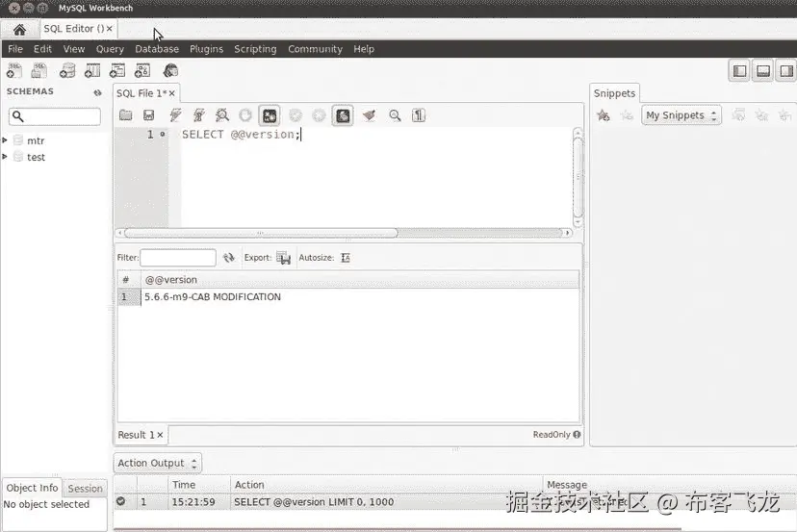Close the SQL File 1 tab
This screenshot has height=532, width=797.
click(171, 93)
